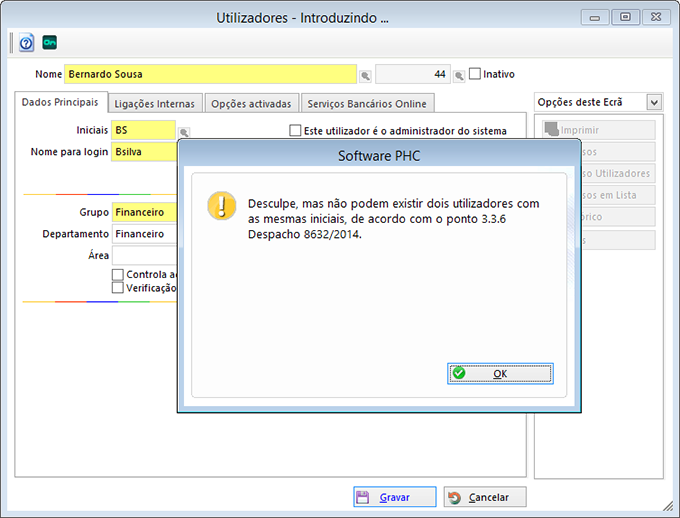Click the user number field 44
The height and width of the screenshot is (518, 680).
[x=413, y=74]
